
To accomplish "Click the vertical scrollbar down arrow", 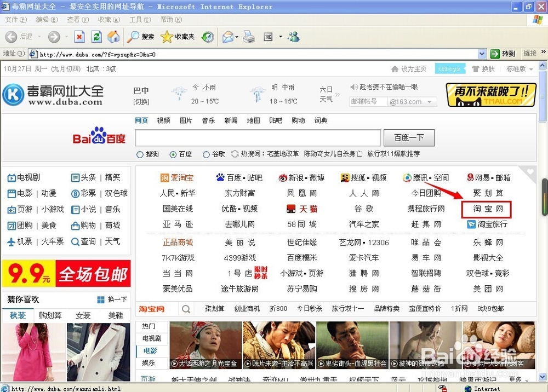I will click(x=543, y=377).
